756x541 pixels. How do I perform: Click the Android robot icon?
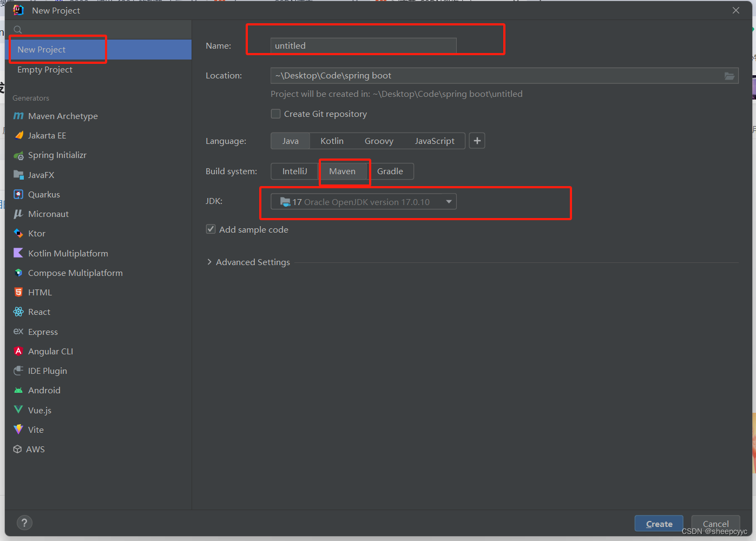pyautogui.click(x=18, y=390)
